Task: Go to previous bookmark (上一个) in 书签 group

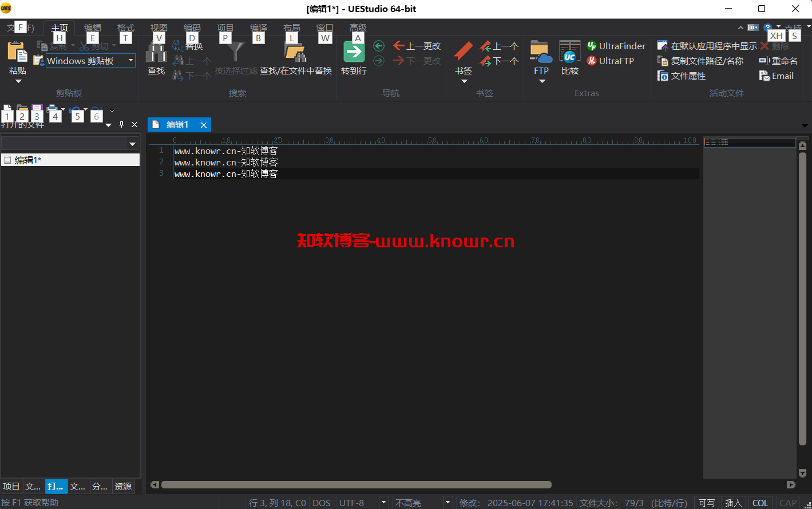Action: [500, 46]
